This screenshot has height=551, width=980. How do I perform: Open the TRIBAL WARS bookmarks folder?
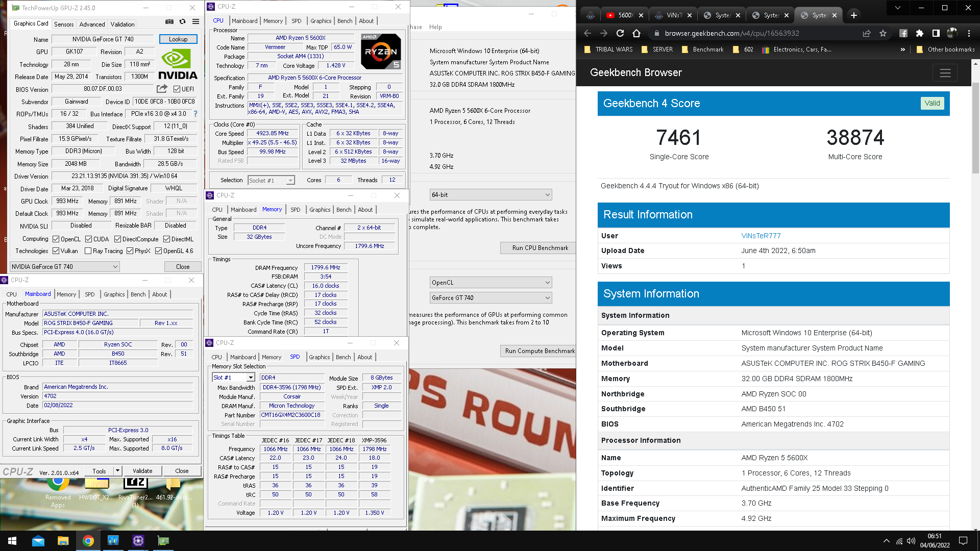(x=608, y=49)
